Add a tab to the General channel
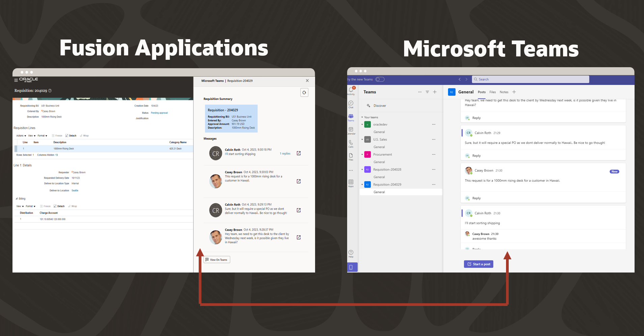This screenshot has height=336, width=644. 514,92
